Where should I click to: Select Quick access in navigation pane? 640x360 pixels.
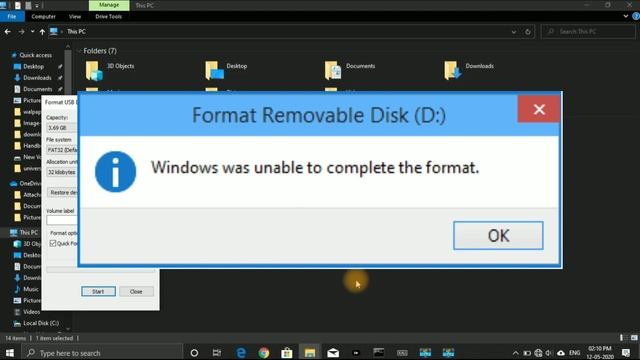click(x=36, y=55)
